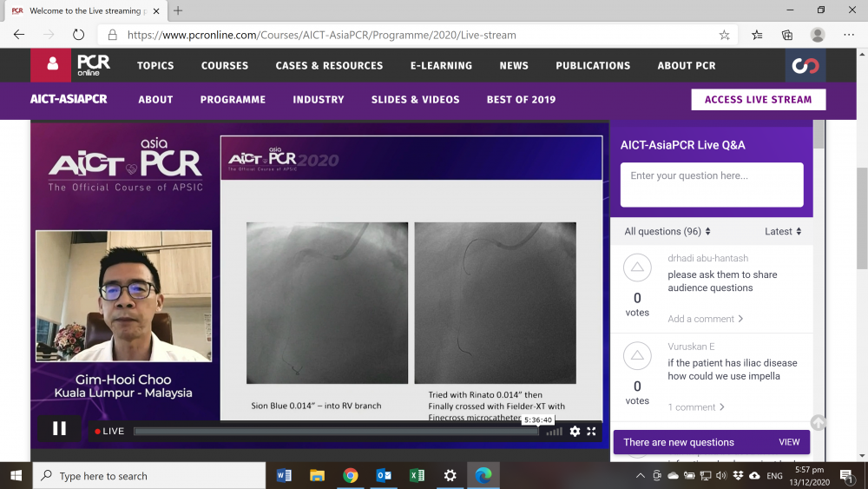The image size is (868, 489).
Task: Click the Q&A panel scrollbar
Action: 819,134
